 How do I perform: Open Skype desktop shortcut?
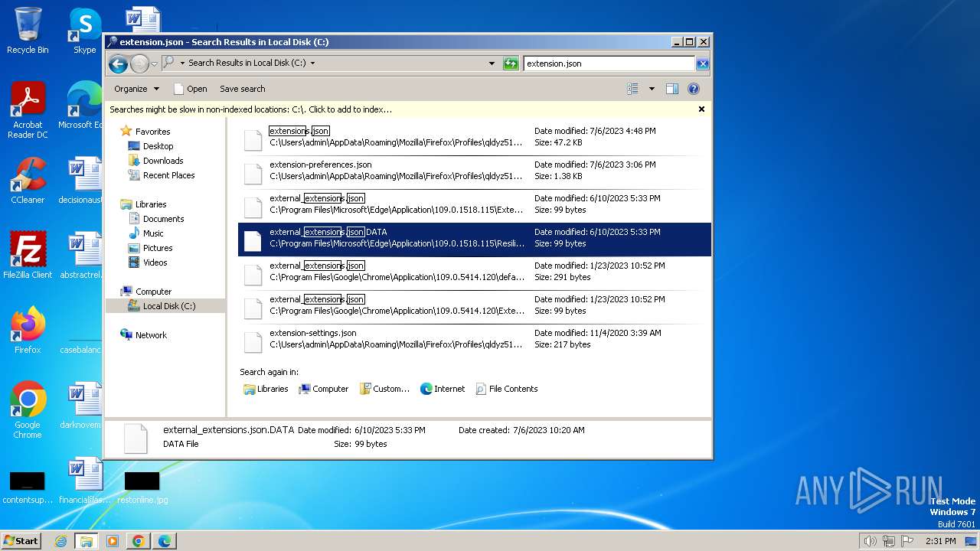pyautogui.click(x=84, y=31)
